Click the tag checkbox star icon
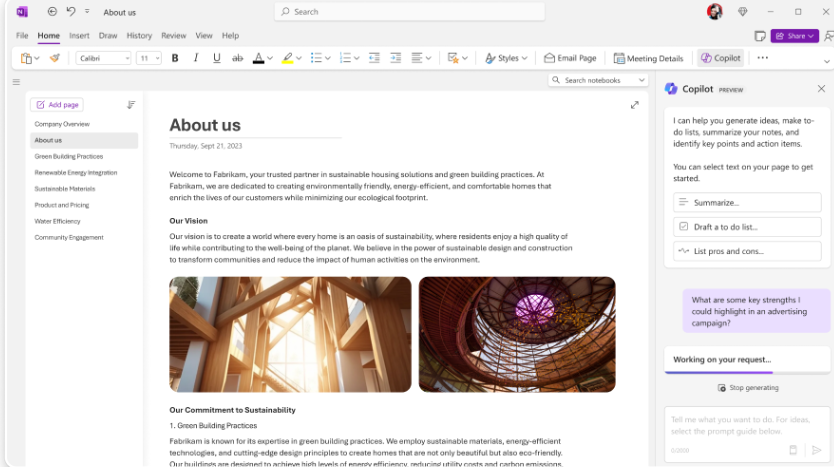The width and height of the screenshot is (834, 467). point(453,58)
